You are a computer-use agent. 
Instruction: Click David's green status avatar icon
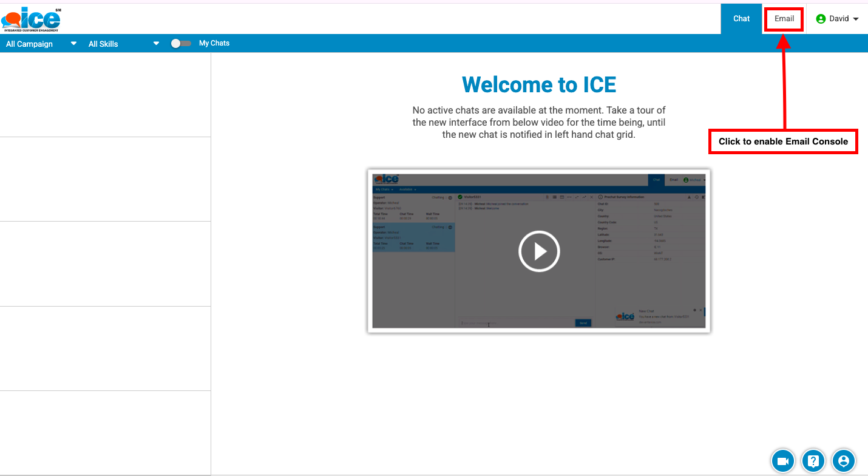click(821, 19)
